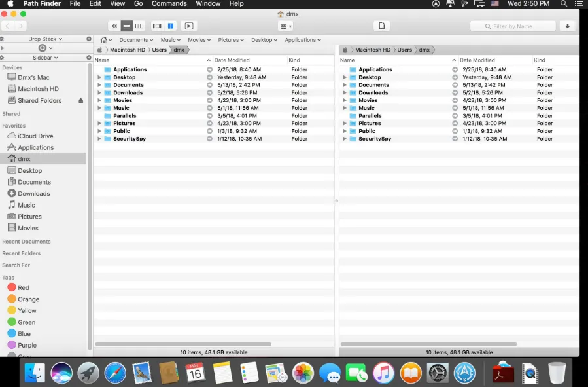Viewport: 588px width, 387px height.
Task: Open Spotlight search in the menu bar
Action: coord(564,4)
